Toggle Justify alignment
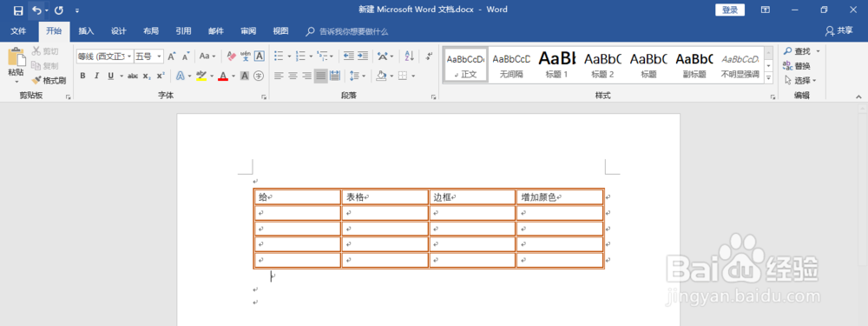The width and height of the screenshot is (868, 326). point(321,76)
